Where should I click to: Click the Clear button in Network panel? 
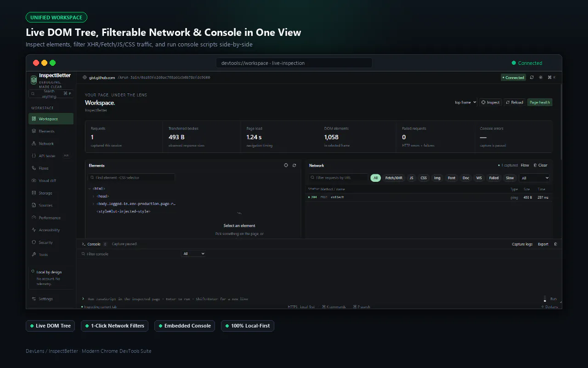(541, 165)
